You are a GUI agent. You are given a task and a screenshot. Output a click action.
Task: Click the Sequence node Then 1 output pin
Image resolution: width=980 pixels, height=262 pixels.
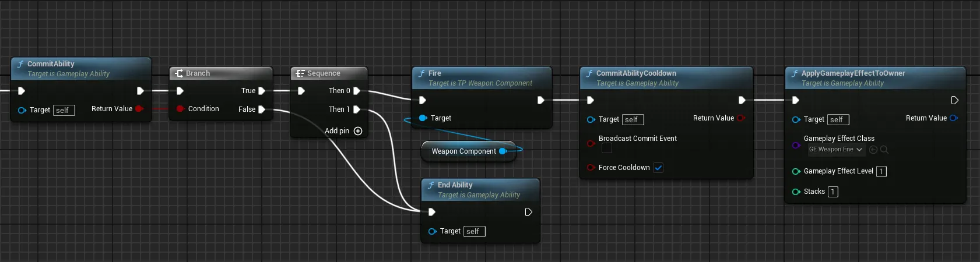coord(357,109)
